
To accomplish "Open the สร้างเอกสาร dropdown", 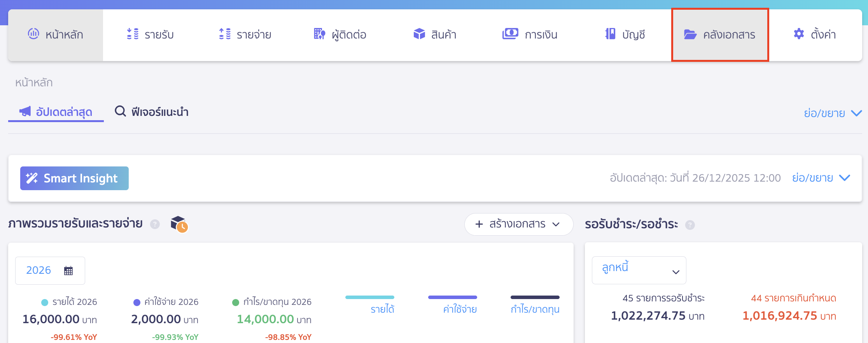I will pos(518,224).
